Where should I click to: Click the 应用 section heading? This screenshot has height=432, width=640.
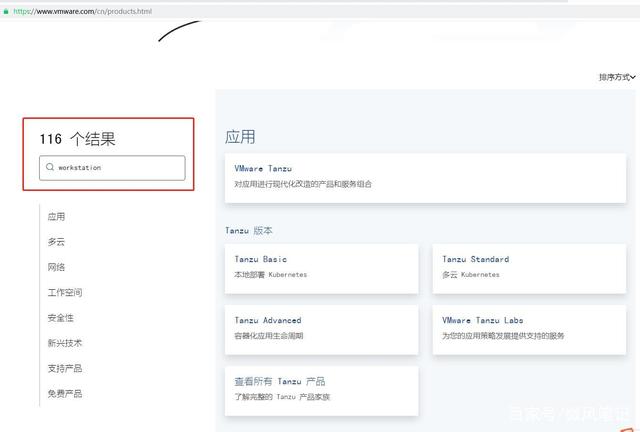240,137
